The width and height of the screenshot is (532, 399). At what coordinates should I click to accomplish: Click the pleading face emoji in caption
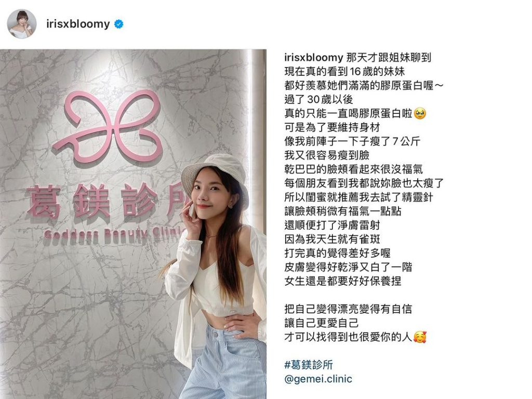420,113
